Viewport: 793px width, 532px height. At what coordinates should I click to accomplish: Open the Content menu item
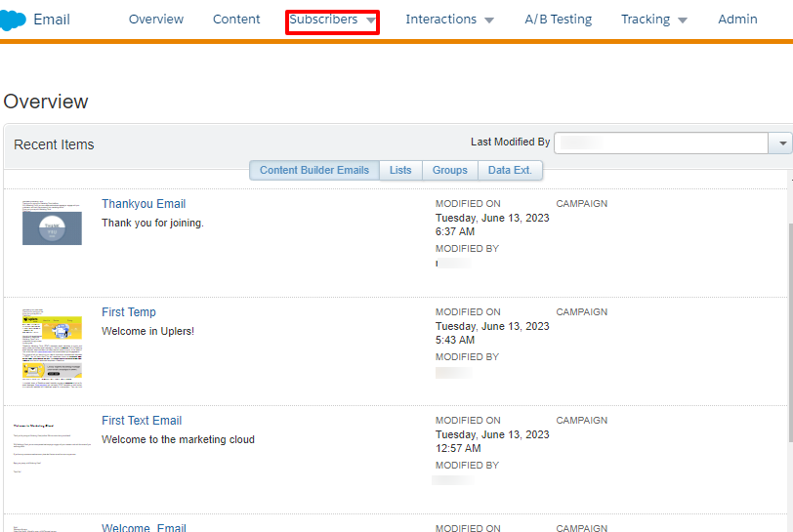(x=236, y=20)
